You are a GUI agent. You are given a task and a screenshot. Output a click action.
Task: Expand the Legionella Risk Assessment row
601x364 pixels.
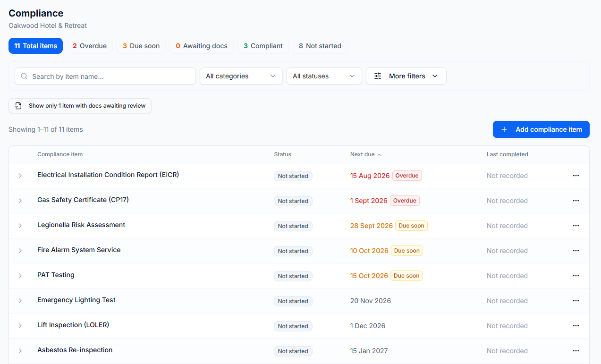pos(20,226)
